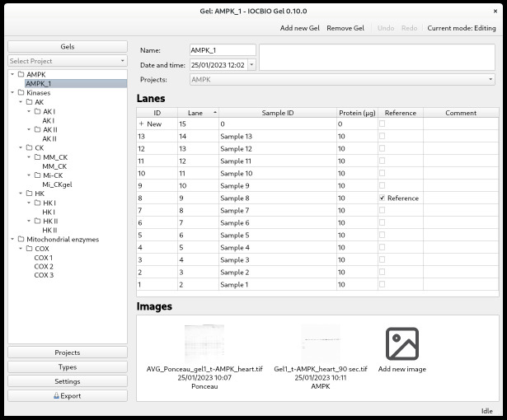
Task: Collapse the Mitochondrial enzymes node
Action: click(x=12, y=239)
